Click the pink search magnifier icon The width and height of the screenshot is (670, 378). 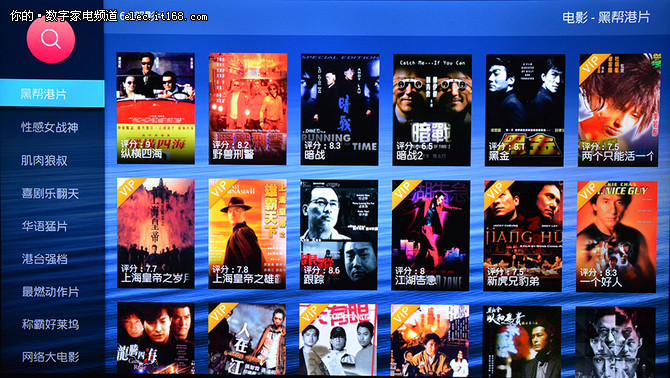51,39
